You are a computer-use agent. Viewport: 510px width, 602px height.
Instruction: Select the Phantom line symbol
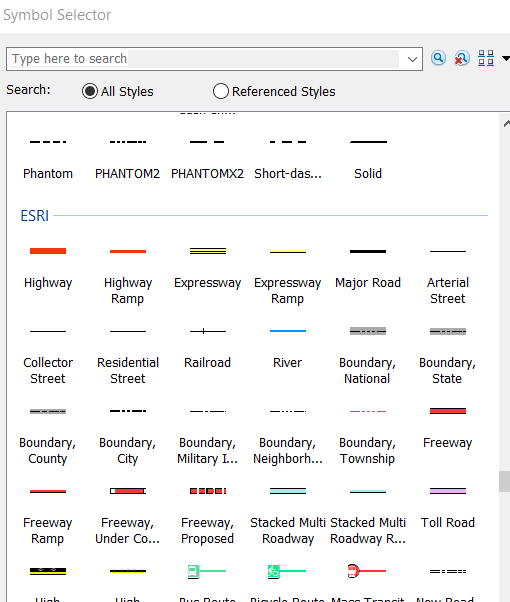pos(48,159)
